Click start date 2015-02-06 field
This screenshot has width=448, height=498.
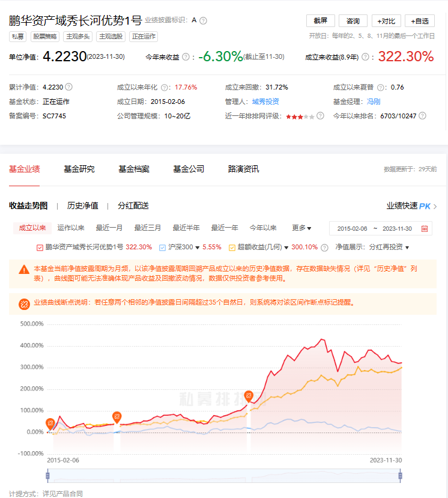tap(352, 229)
